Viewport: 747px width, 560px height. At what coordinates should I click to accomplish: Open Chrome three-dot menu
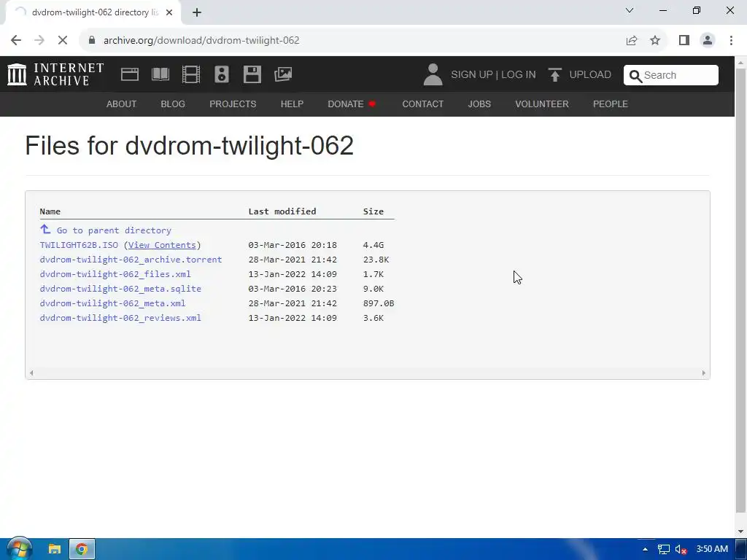tap(731, 41)
